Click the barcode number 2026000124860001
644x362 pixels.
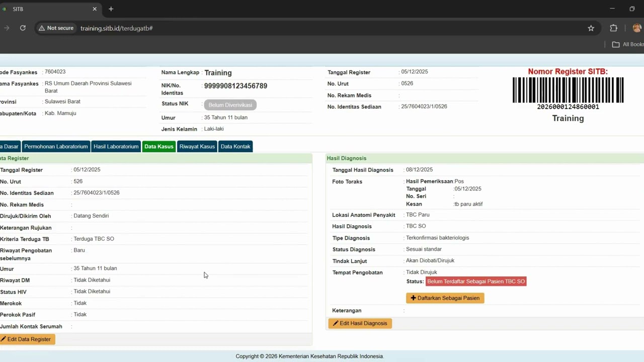(568, 107)
